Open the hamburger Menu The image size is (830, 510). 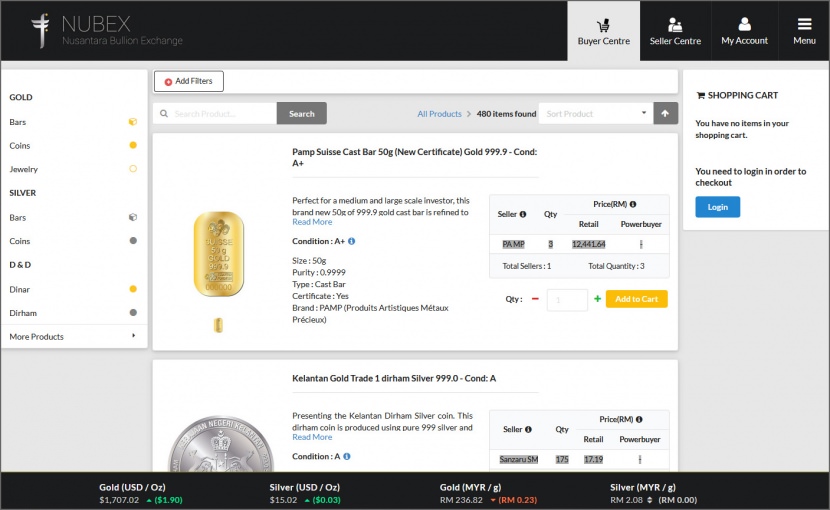(804, 31)
